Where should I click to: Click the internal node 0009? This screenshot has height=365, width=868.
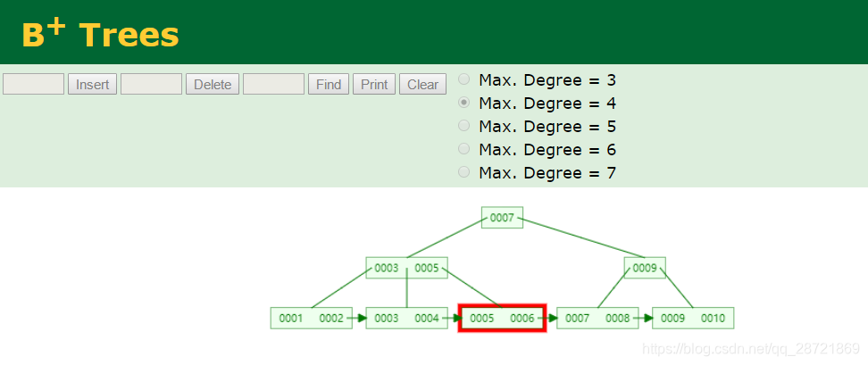pyautogui.click(x=645, y=269)
